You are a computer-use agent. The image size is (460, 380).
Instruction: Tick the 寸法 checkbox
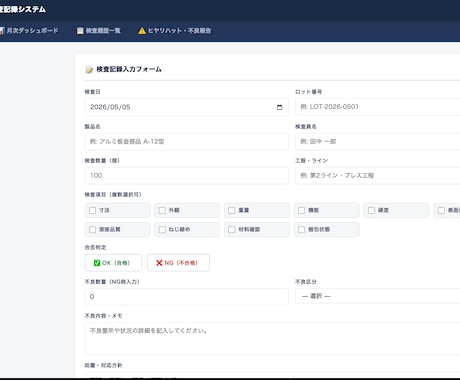point(93,210)
